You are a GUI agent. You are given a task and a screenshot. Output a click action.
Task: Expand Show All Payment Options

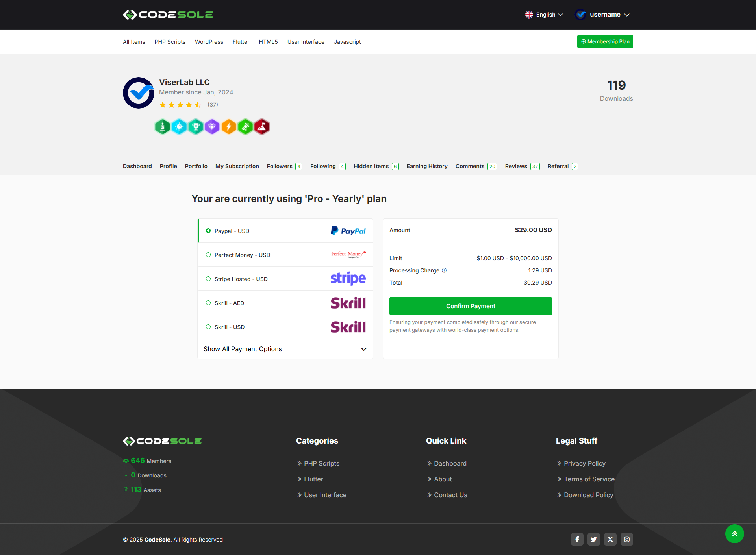click(x=285, y=349)
